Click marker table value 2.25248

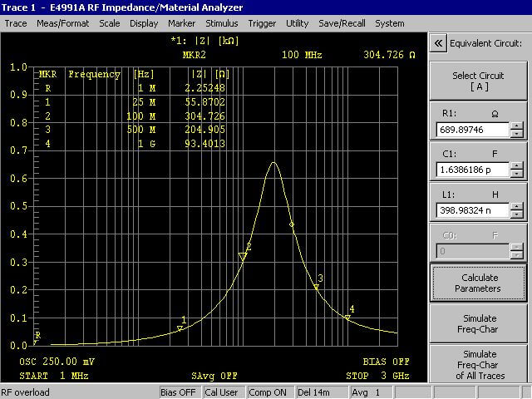click(205, 88)
